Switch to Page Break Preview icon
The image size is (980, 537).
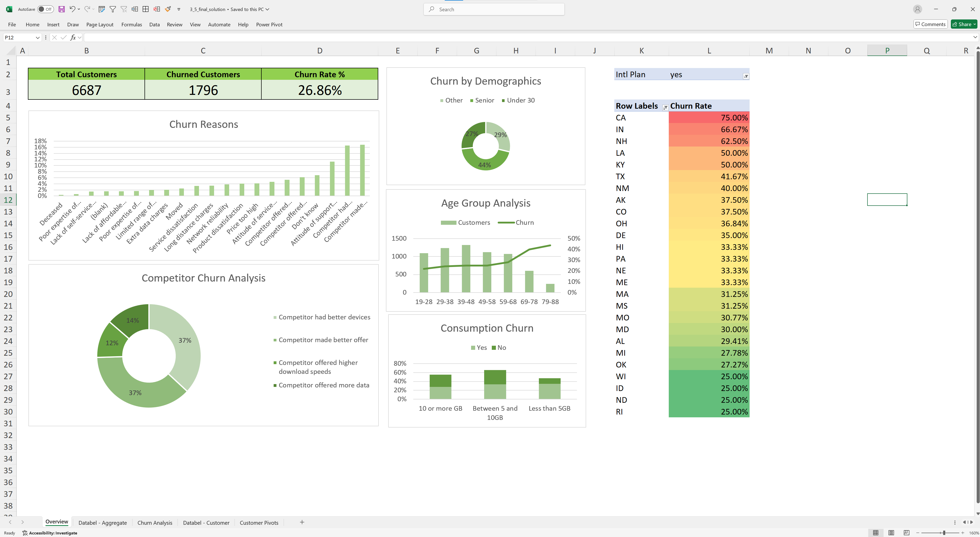point(907,533)
